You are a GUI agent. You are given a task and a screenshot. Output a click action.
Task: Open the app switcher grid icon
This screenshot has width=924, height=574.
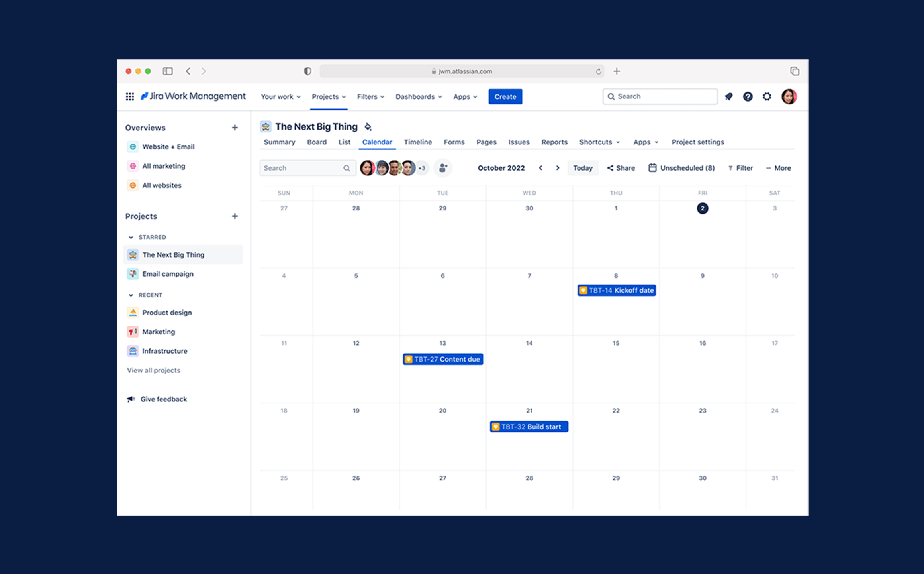point(130,96)
